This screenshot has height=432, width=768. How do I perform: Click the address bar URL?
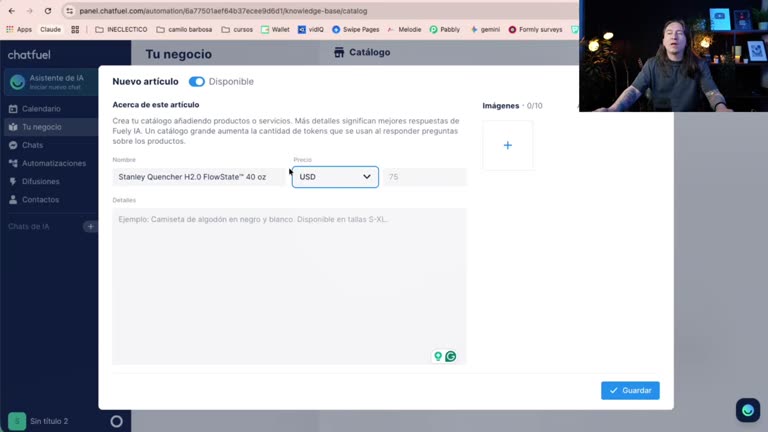(x=223, y=11)
